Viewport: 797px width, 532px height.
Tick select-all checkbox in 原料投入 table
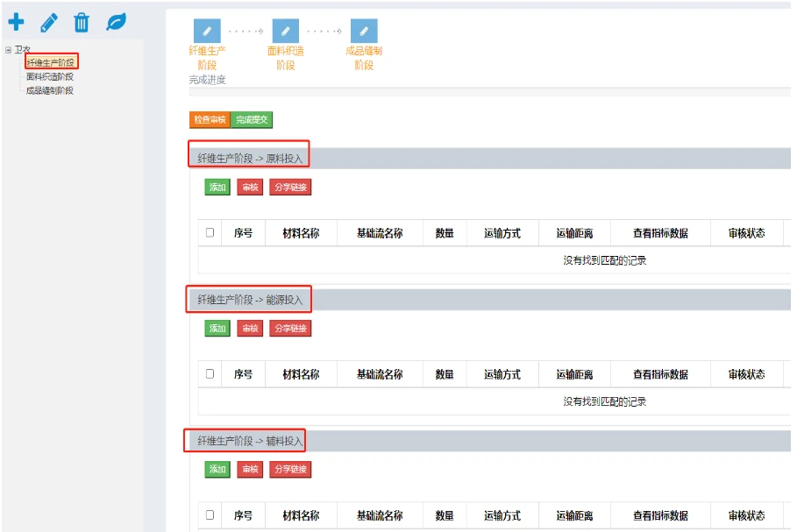210,233
